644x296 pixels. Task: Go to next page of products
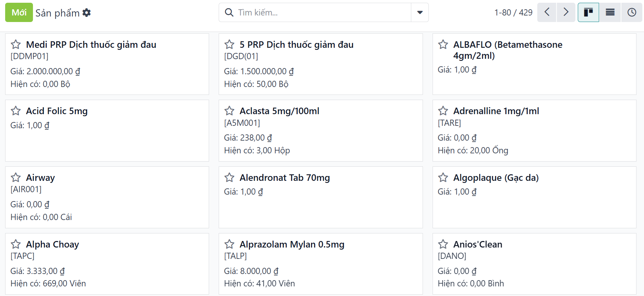click(566, 12)
